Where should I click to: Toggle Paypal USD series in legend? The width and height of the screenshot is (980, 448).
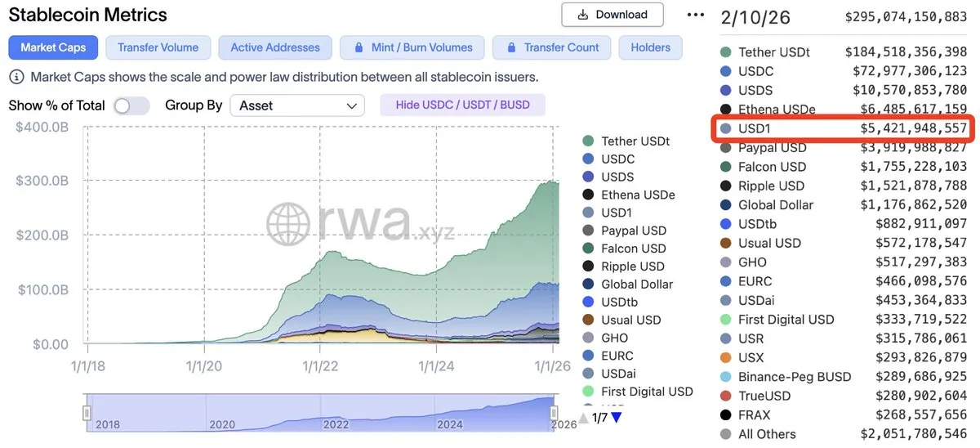[x=633, y=231]
